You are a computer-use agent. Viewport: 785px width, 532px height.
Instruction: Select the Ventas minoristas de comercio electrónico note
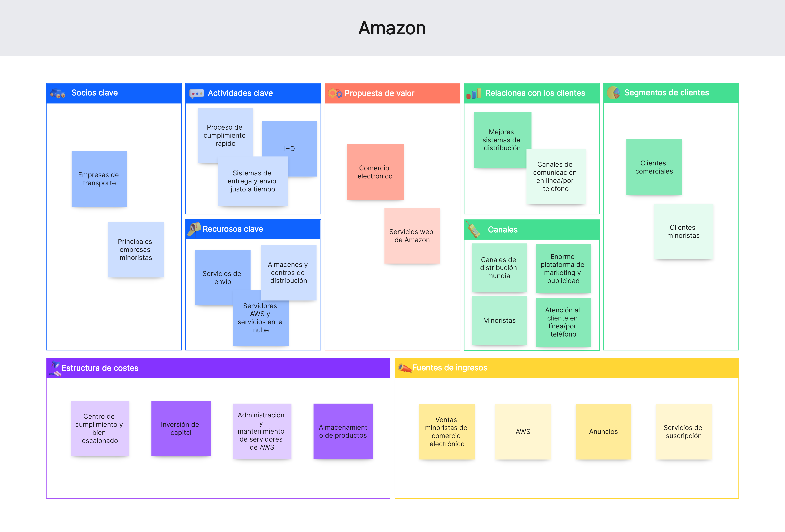click(447, 432)
